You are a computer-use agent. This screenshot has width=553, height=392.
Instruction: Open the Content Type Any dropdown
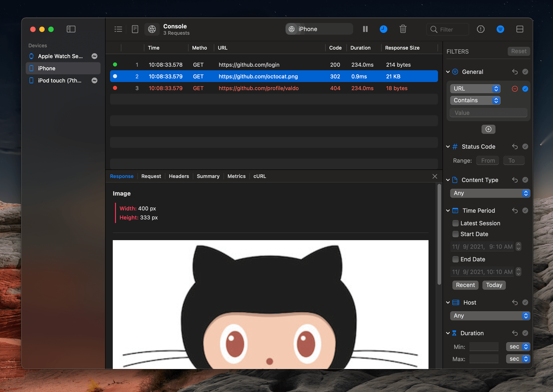(490, 193)
